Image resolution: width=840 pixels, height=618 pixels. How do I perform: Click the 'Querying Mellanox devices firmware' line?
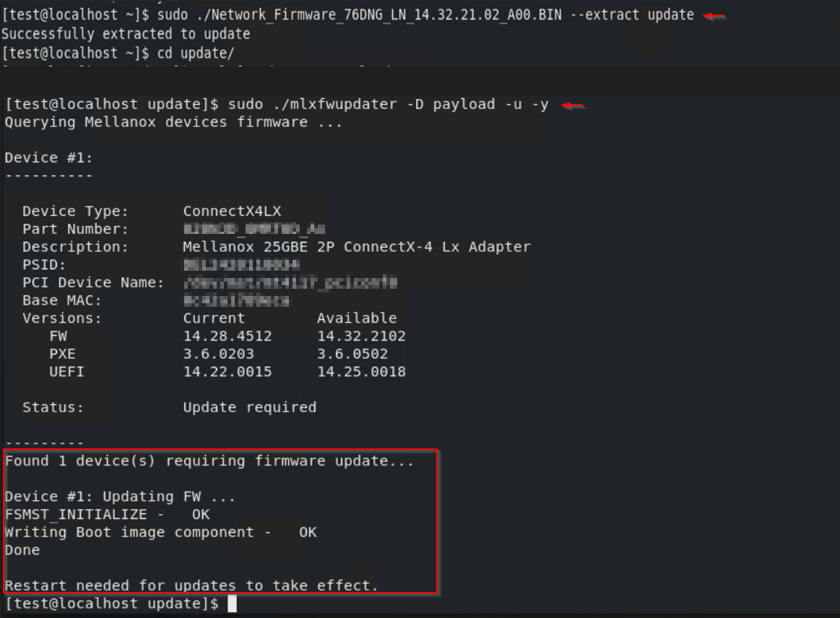[x=173, y=122]
